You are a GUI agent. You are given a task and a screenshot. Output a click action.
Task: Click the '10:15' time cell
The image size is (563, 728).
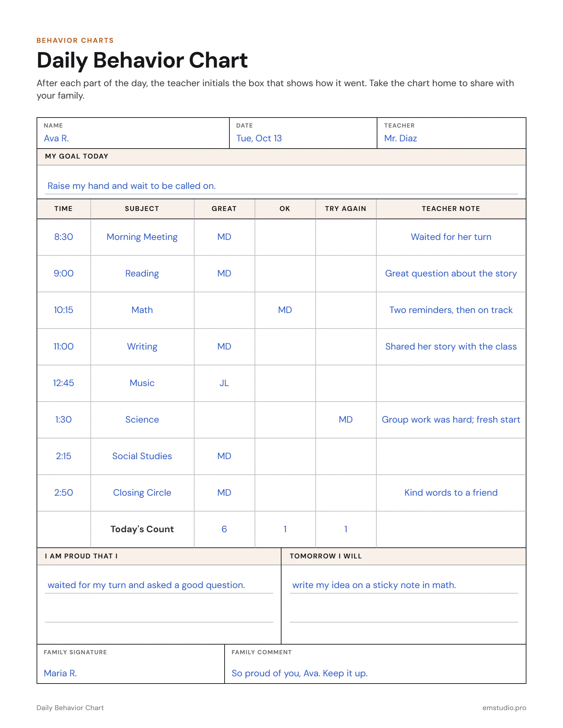pos(63,310)
